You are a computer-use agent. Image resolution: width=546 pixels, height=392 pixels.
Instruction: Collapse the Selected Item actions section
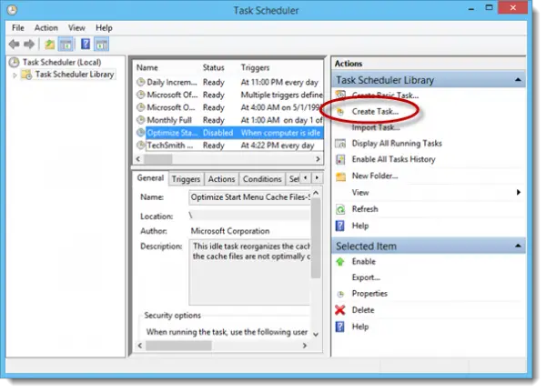520,246
